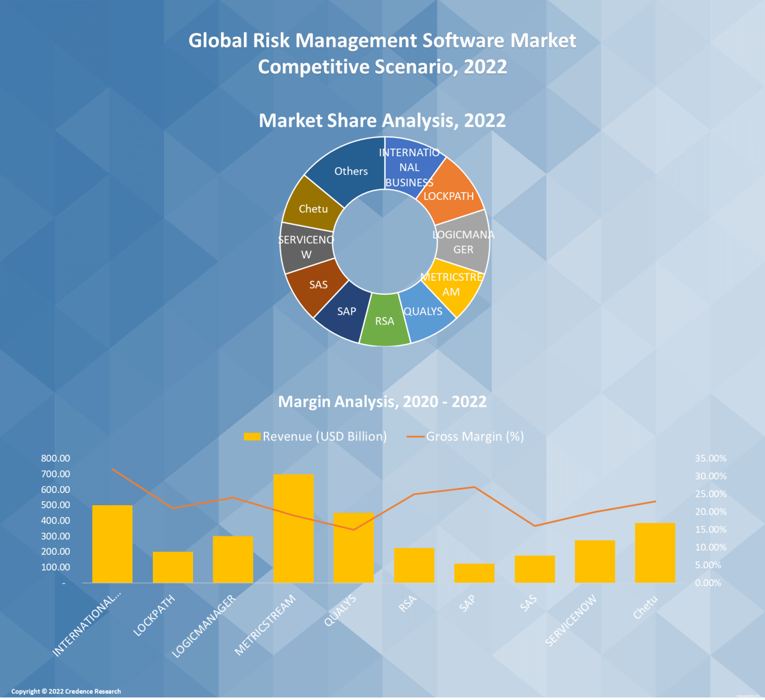Viewport: 765px width, 700px height.
Task: Click the LOGICMANAGER x-axis label
Action: (x=204, y=626)
